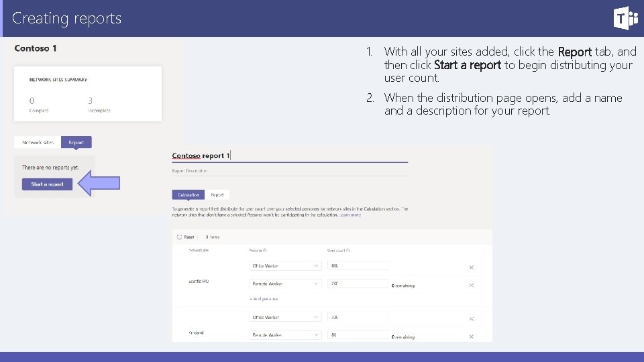The width and height of the screenshot is (644, 362).
Task: Click the Reset label in the toolbar
Action: pyautogui.click(x=189, y=237)
